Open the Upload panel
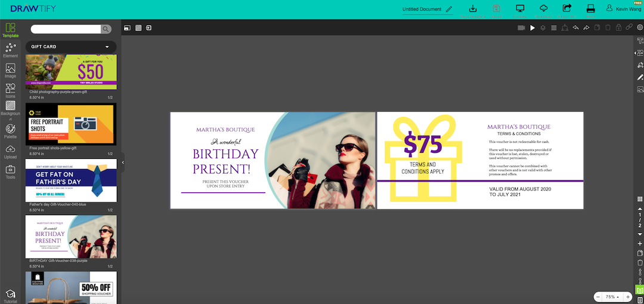This screenshot has height=304, width=644. pyautogui.click(x=10, y=151)
